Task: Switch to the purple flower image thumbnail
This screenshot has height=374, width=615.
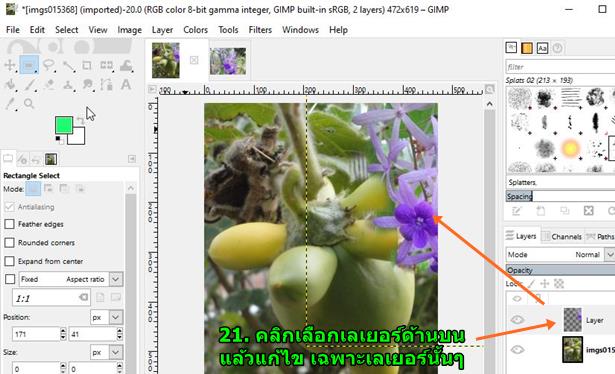Action: [228, 61]
